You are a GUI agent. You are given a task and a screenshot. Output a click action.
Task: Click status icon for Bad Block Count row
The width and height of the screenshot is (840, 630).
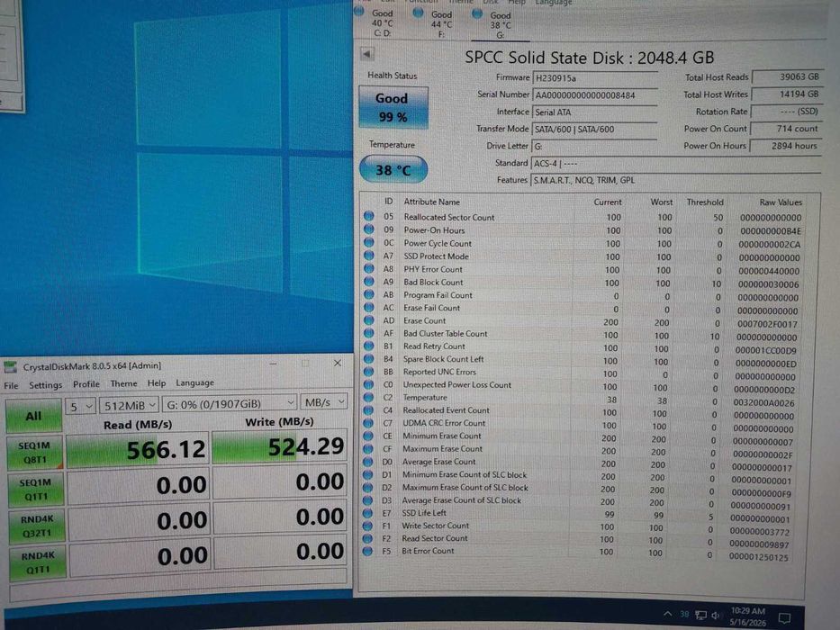tap(369, 281)
